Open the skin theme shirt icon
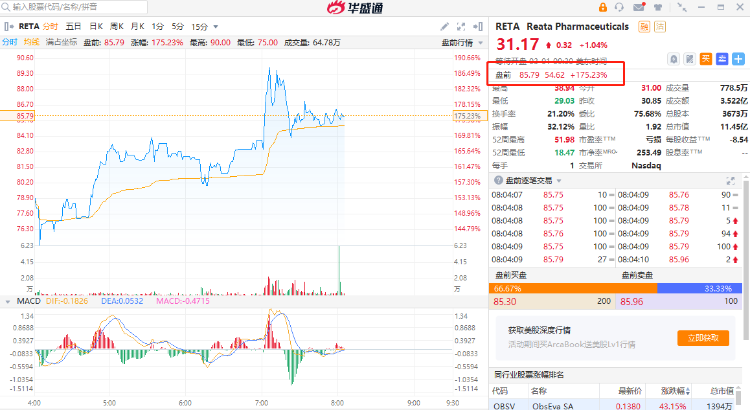Image resolution: width=750 pixels, height=410 pixels. coord(658,7)
